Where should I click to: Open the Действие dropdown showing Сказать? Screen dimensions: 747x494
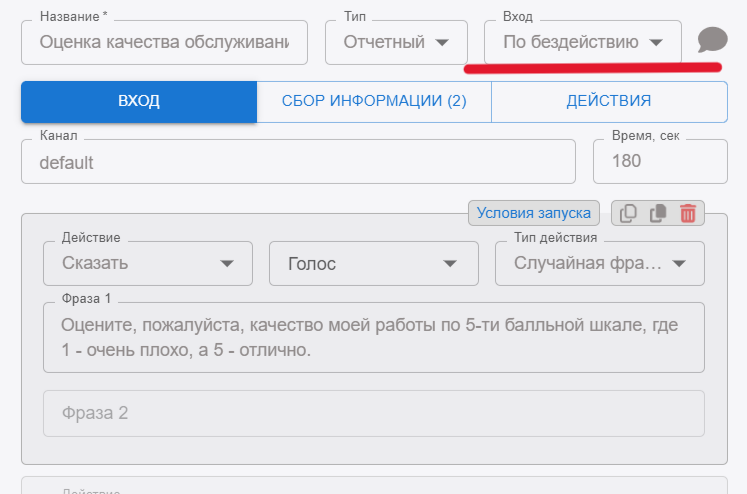(148, 264)
